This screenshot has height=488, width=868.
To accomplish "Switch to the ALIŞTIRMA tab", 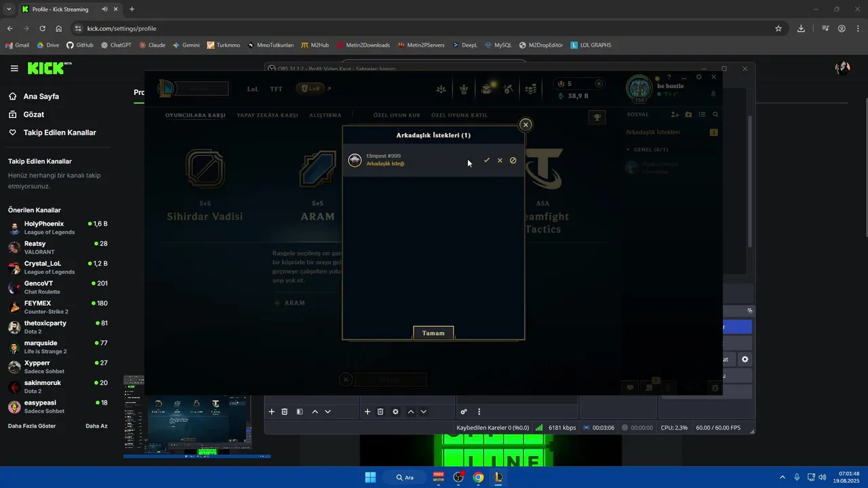I will click(x=325, y=115).
